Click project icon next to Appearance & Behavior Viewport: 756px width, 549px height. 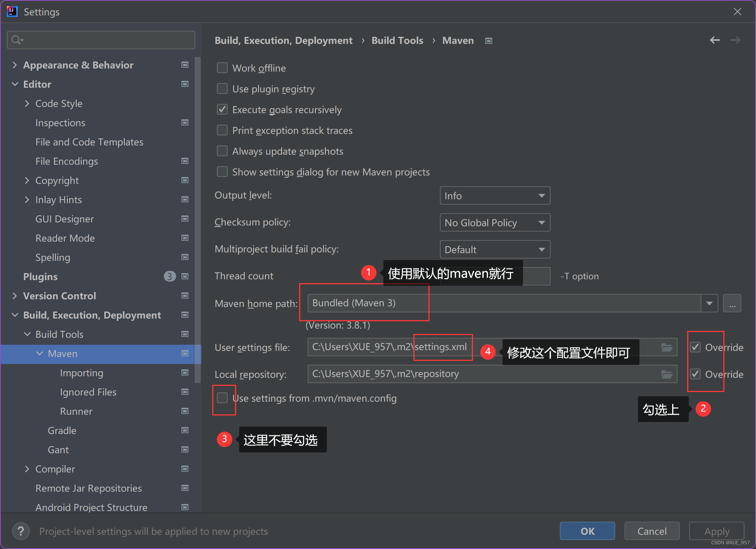coord(185,65)
